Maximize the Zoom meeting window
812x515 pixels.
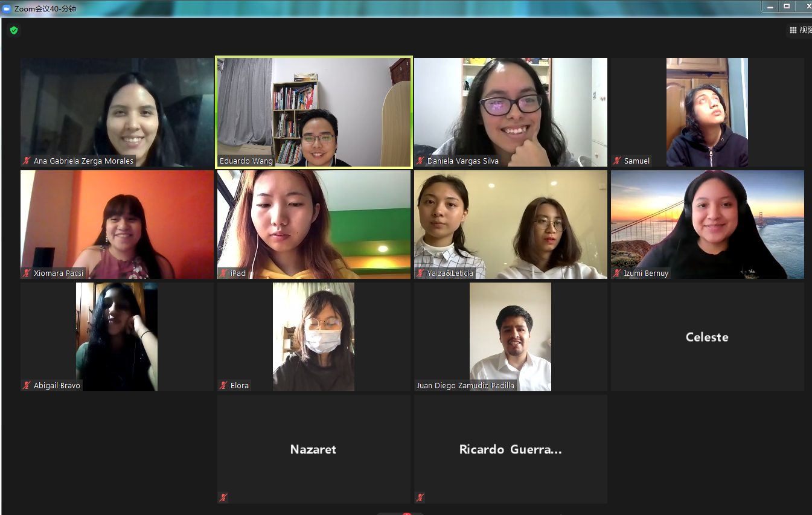[787, 6]
